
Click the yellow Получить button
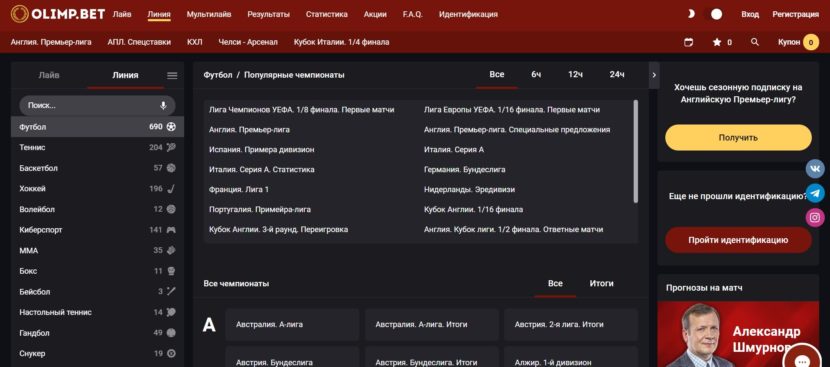pyautogui.click(x=738, y=138)
